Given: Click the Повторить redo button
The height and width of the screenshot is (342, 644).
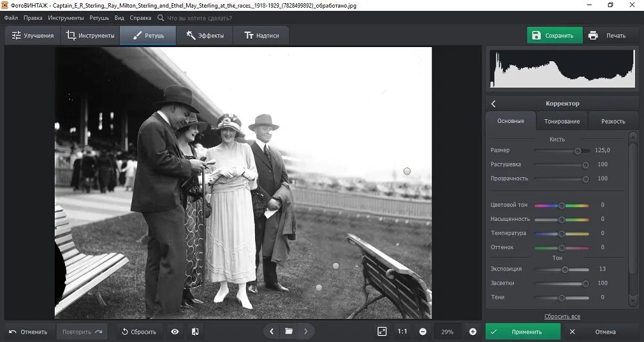Looking at the screenshot, I should [81, 332].
